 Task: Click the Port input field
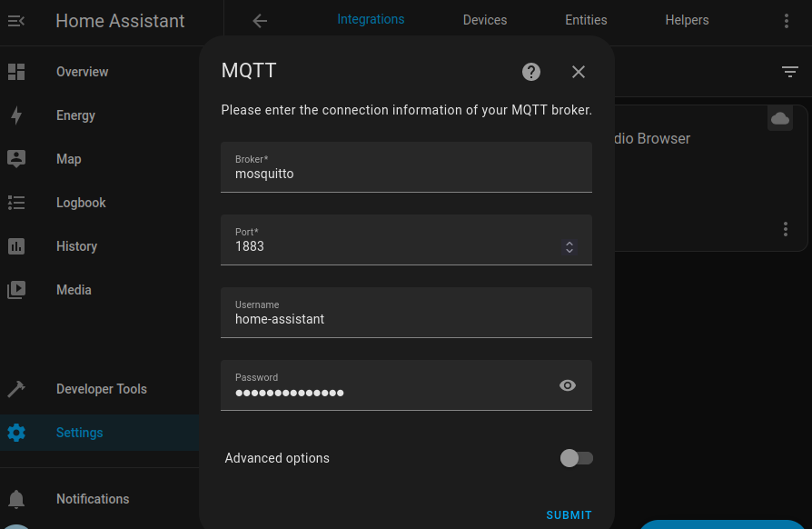406,240
